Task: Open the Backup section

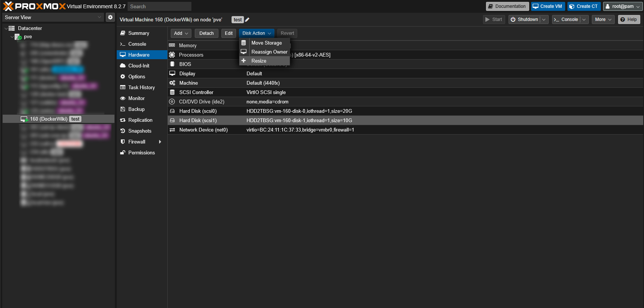Action: coord(136,109)
